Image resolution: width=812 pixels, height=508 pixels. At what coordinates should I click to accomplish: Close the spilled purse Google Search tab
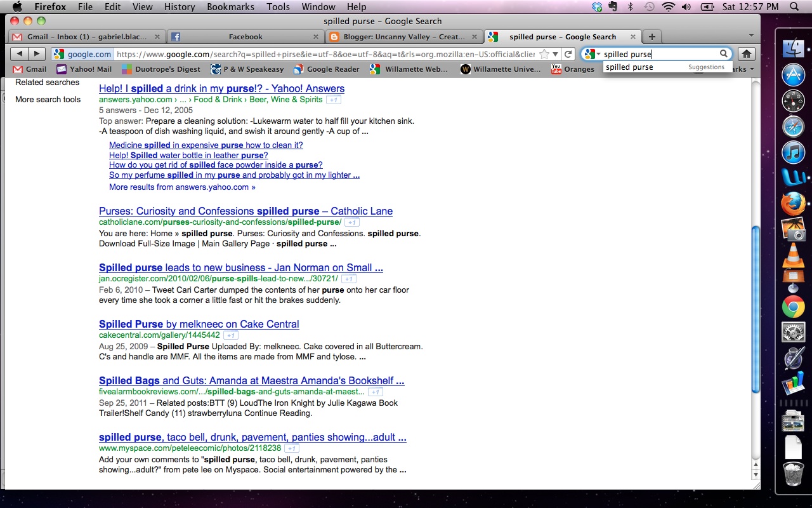coord(632,37)
